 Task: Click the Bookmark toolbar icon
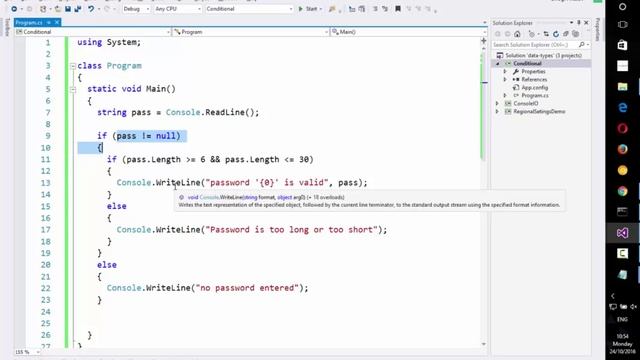point(398,9)
